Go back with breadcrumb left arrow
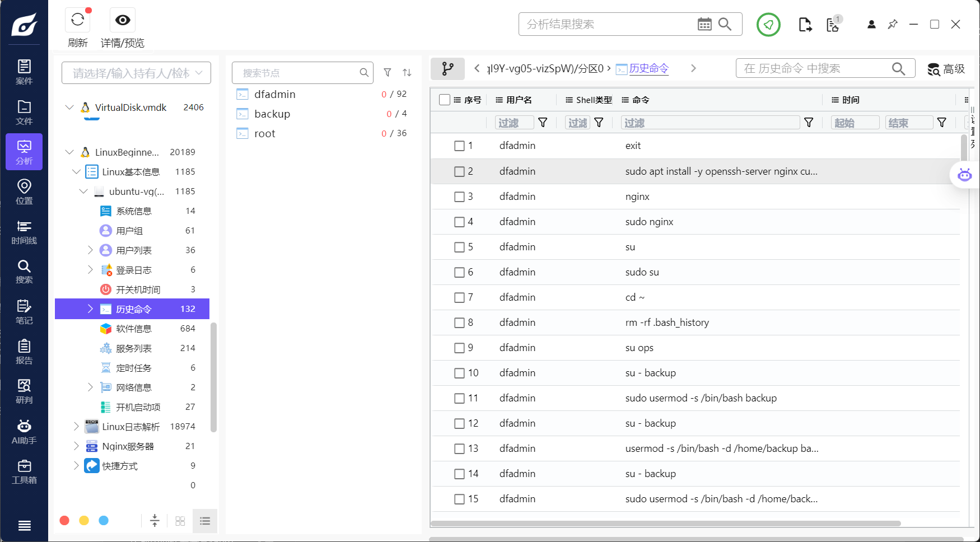Viewport: 980px width, 542px height. pyautogui.click(x=477, y=68)
